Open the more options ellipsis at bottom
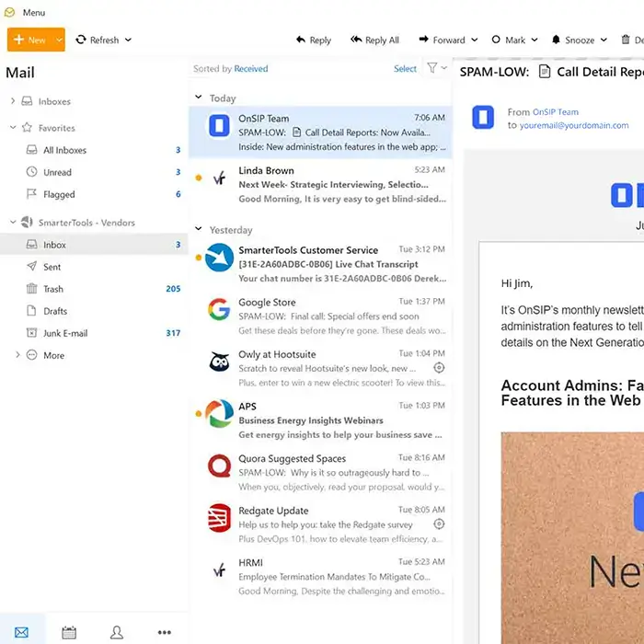644x644 pixels. pyautogui.click(x=165, y=632)
